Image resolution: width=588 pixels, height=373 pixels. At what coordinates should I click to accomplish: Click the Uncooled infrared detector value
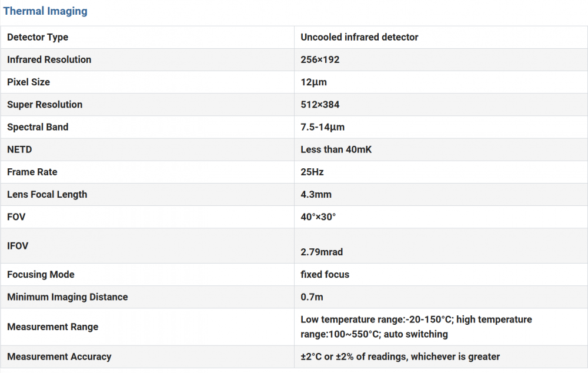(x=359, y=37)
